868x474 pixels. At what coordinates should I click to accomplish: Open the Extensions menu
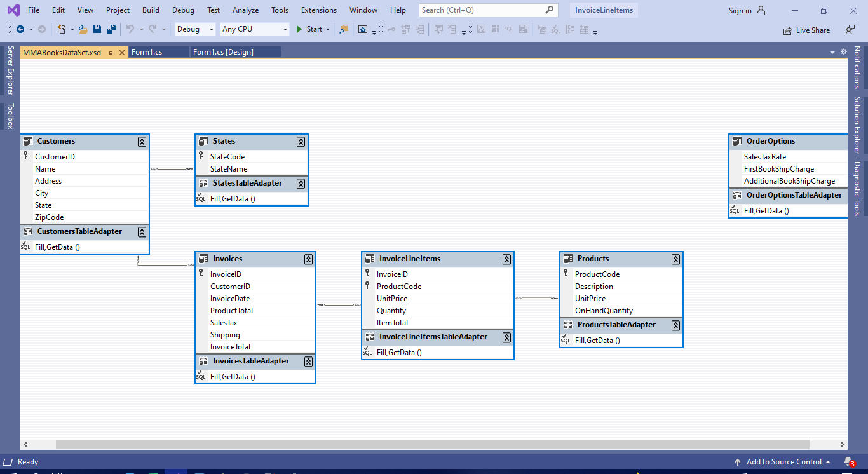(319, 10)
